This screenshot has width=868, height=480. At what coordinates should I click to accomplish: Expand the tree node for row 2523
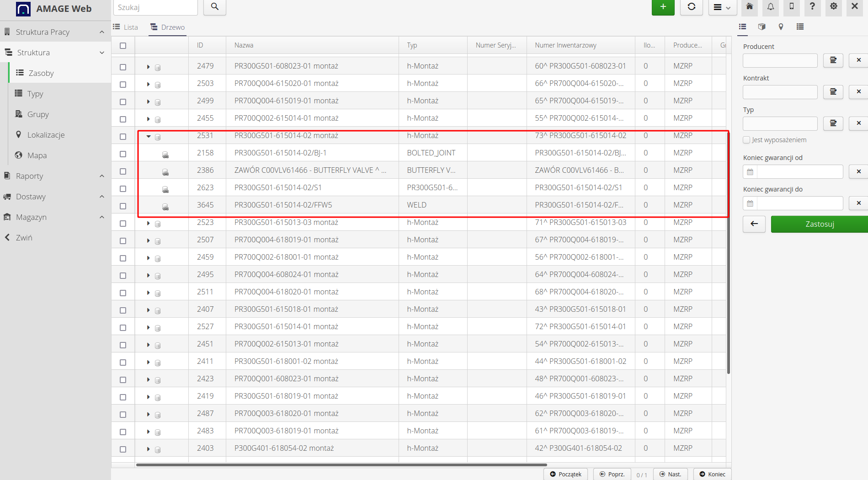[149, 224]
